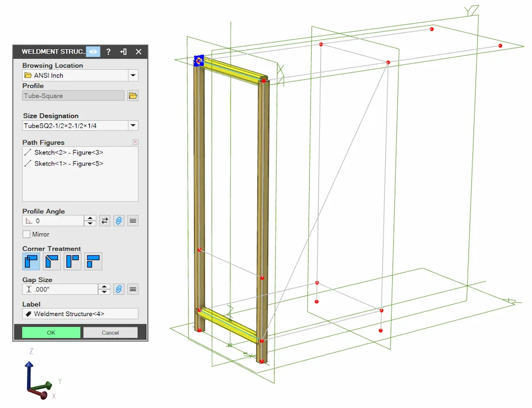Open the Gap Size options menu icon
Viewport: 532px width, 408px height.
point(133,289)
